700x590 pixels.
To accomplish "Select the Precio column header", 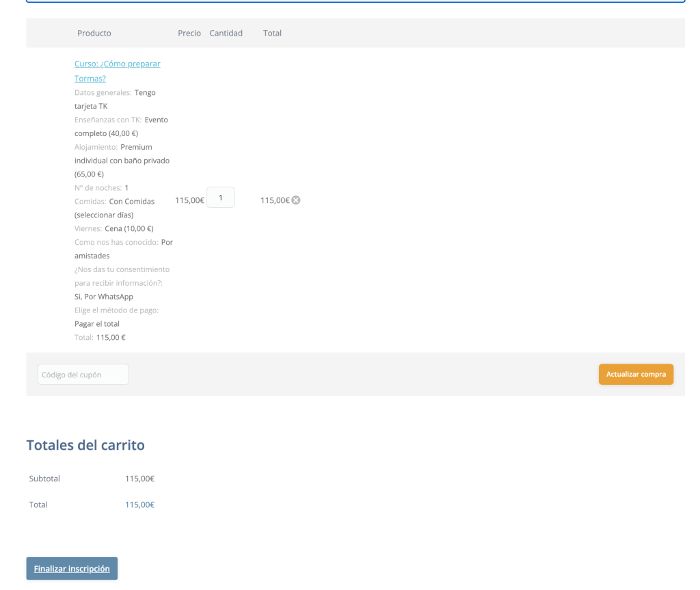I will pyautogui.click(x=189, y=33).
